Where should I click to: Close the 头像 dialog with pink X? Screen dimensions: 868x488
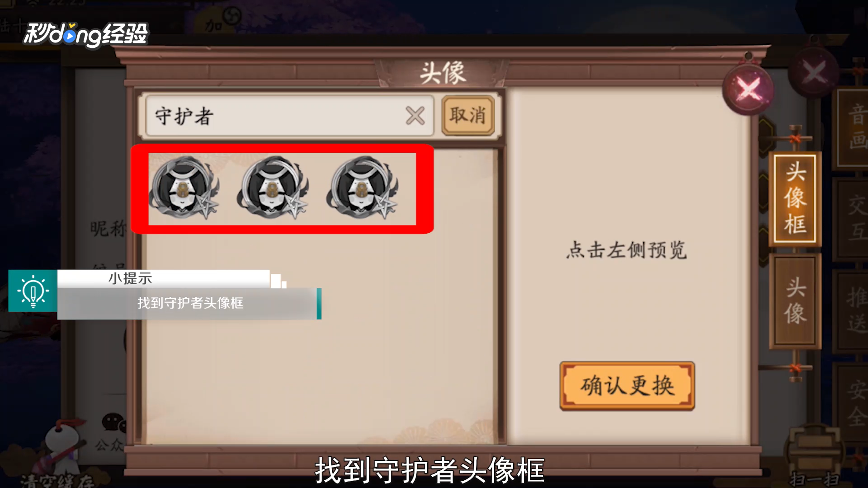pos(749,89)
